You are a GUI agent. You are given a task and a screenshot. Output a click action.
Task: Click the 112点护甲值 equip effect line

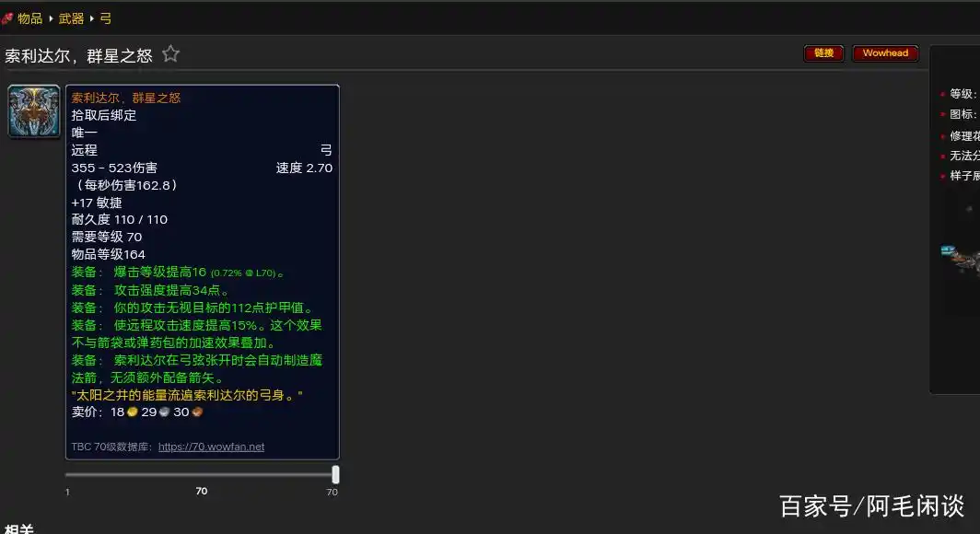coord(192,308)
